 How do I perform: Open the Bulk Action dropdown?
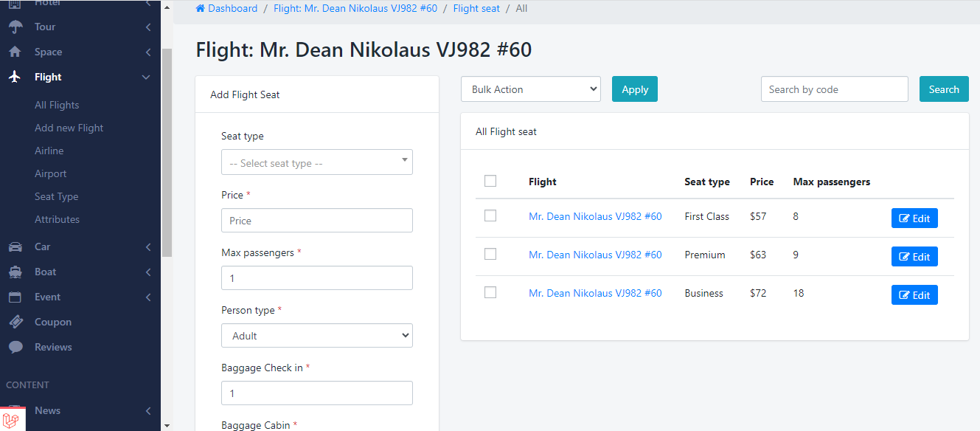(x=531, y=89)
